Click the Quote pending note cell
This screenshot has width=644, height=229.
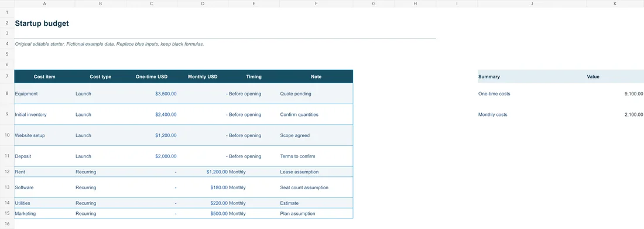tap(316, 94)
